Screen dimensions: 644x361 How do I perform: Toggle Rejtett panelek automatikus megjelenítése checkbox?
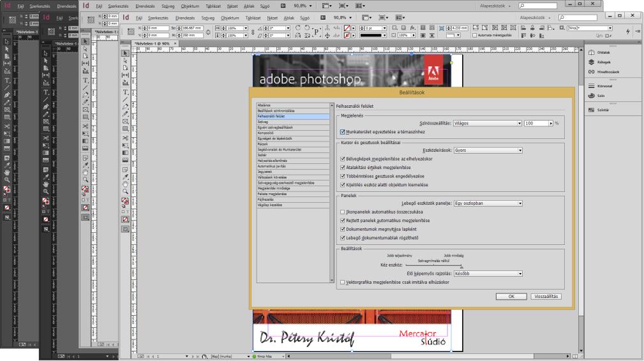[343, 220]
